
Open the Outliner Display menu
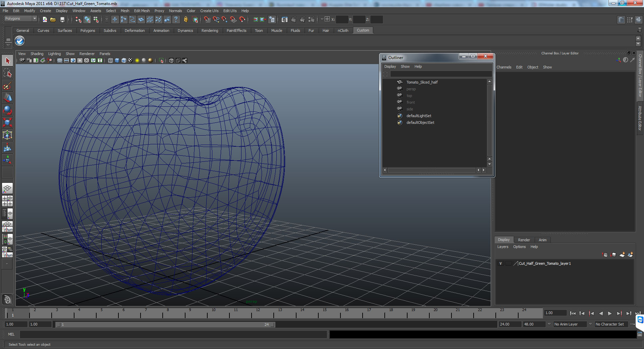pyautogui.click(x=390, y=66)
